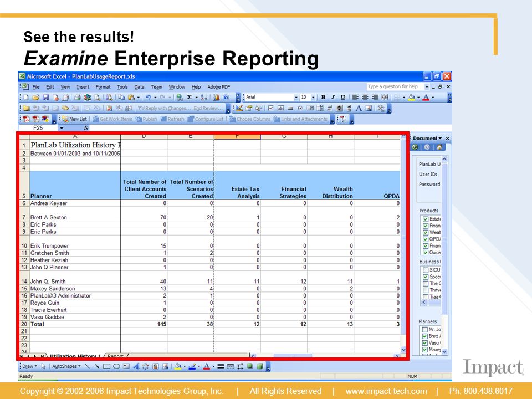Toggle Italic formatting
Image resolution: width=532 pixels, height=399 pixels.
(x=333, y=98)
